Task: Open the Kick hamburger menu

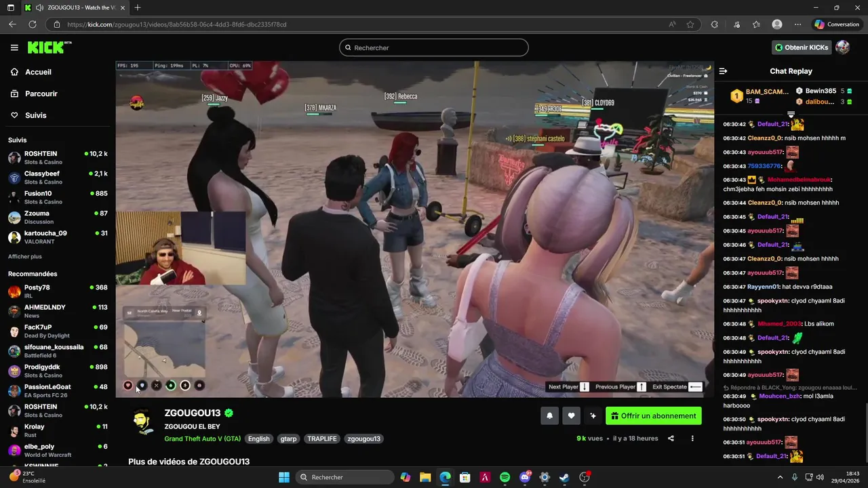Action: 14,47
